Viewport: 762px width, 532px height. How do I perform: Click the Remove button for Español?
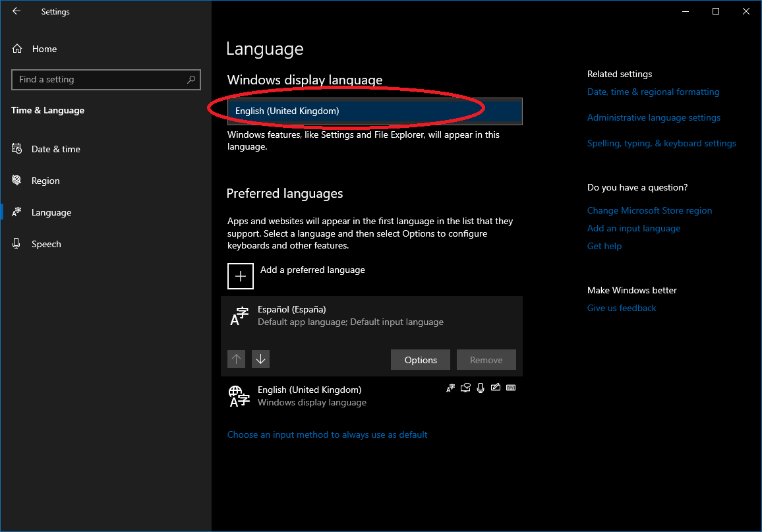(486, 359)
